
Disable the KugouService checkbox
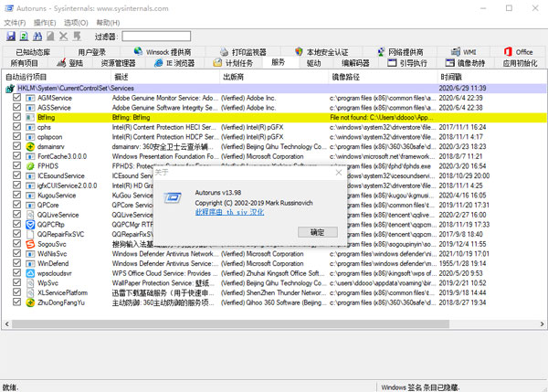point(16,195)
